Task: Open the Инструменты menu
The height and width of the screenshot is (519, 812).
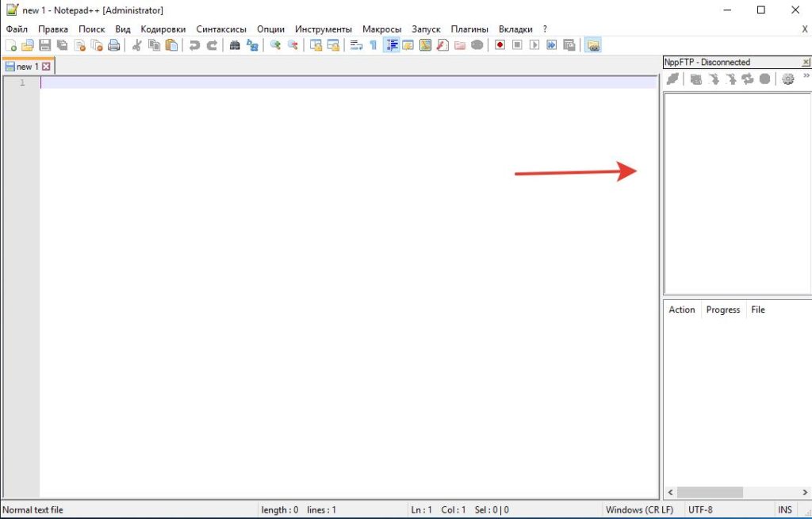Action: tap(324, 29)
